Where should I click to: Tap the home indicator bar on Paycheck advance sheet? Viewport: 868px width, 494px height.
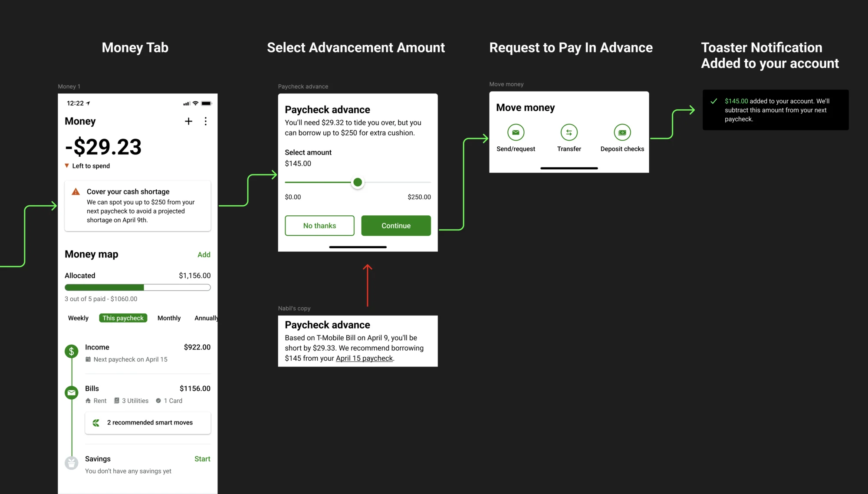[x=358, y=247]
